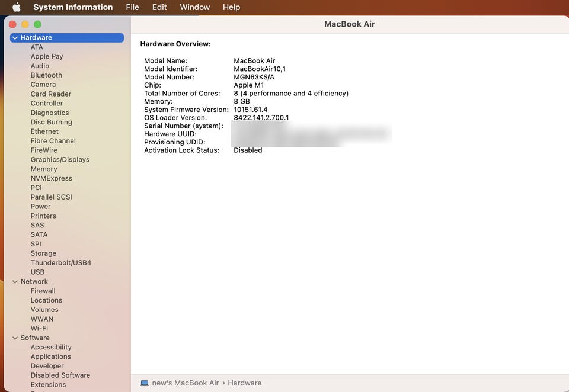The height and width of the screenshot is (392, 569).
Task: Select Extensions in the sidebar
Action: [x=48, y=385]
